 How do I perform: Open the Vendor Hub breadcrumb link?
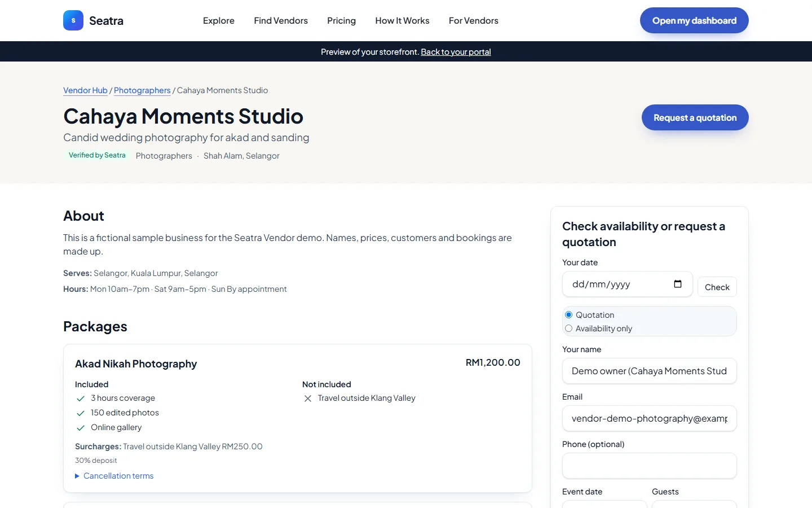pyautogui.click(x=85, y=90)
